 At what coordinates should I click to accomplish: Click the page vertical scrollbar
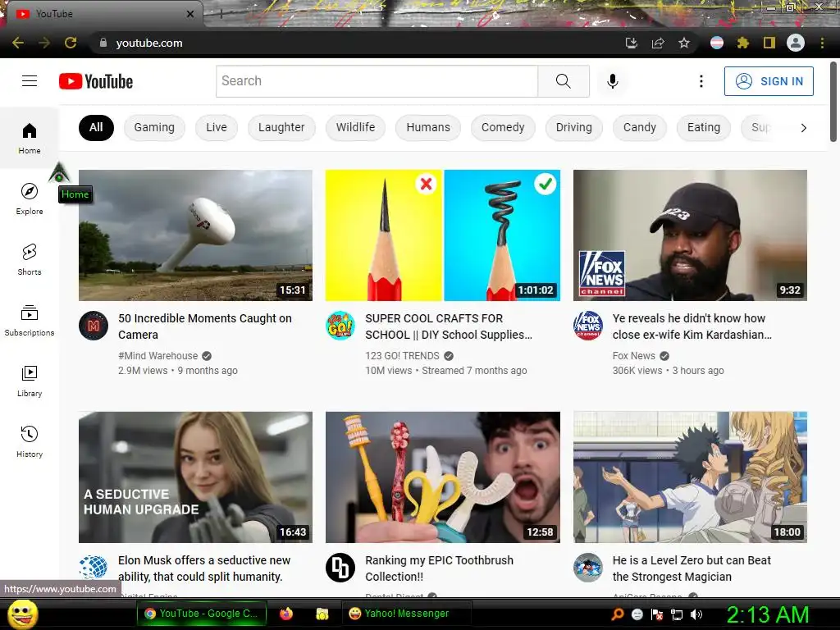[833, 102]
